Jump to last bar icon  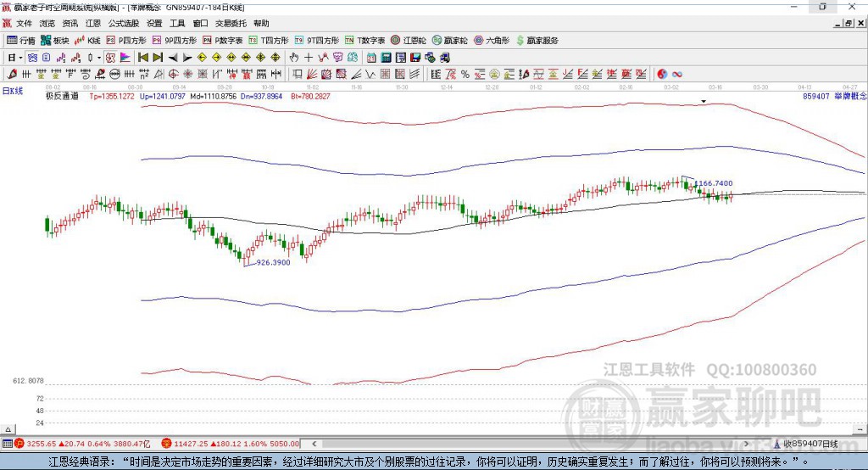point(158,58)
